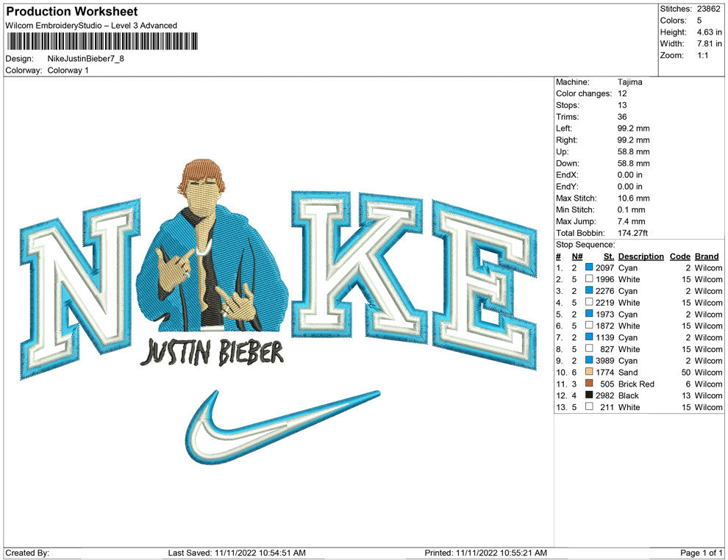The image size is (728, 560).
Task: Click stitch count 2097 in row 1
Action: click(605, 268)
